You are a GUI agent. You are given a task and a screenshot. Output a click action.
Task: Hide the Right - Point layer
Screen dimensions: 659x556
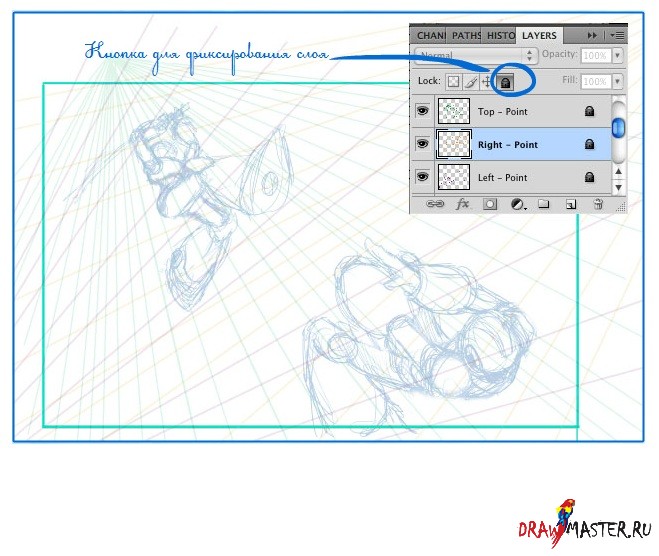tap(422, 144)
